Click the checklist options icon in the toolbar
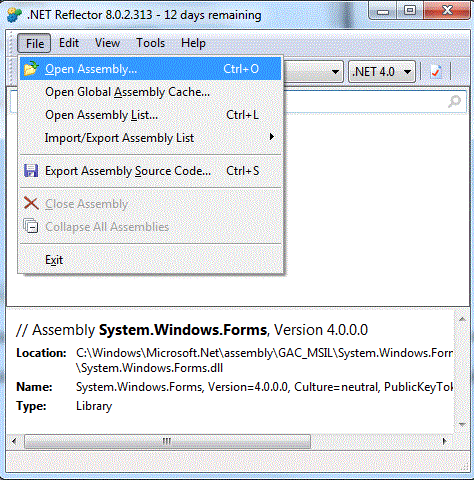This screenshot has height=480, width=474. 436,72
